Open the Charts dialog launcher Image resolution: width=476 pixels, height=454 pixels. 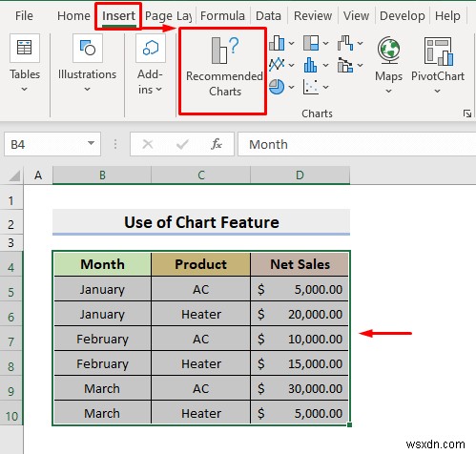[x=467, y=113]
